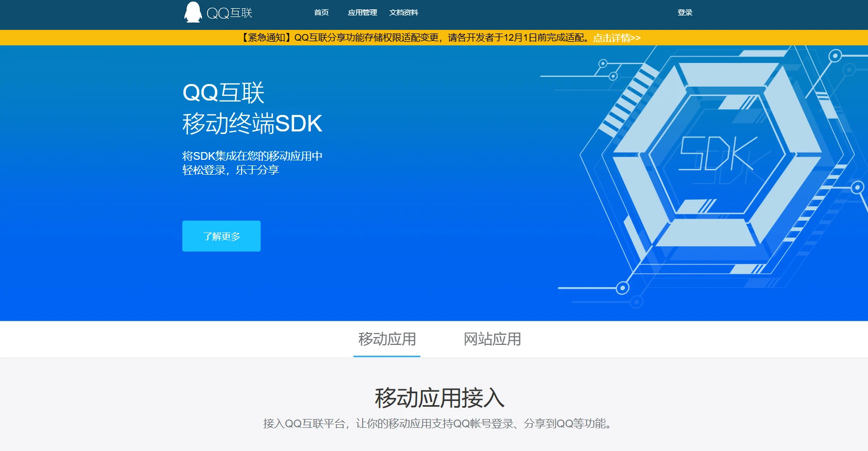Open the 首页 navigation item
868x451 pixels.
pos(321,12)
